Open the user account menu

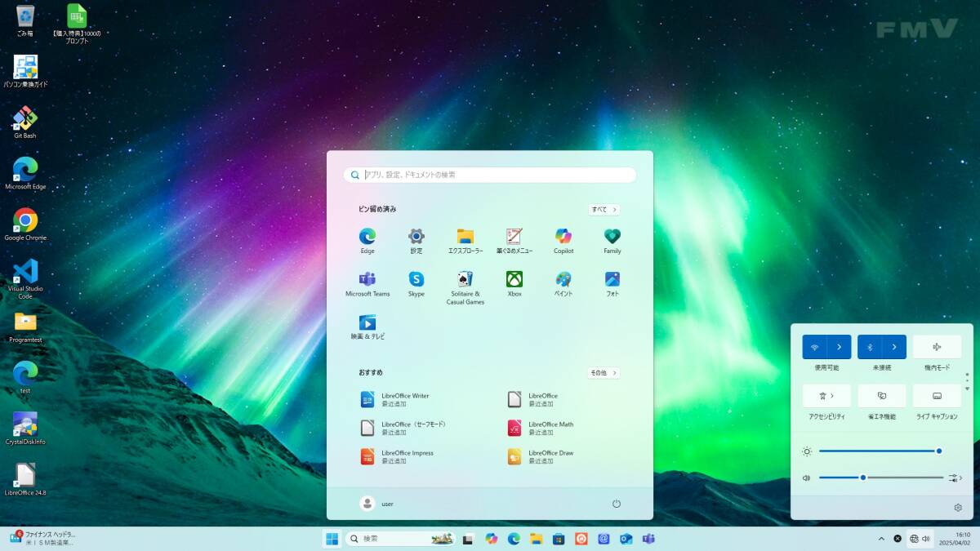pos(376,504)
